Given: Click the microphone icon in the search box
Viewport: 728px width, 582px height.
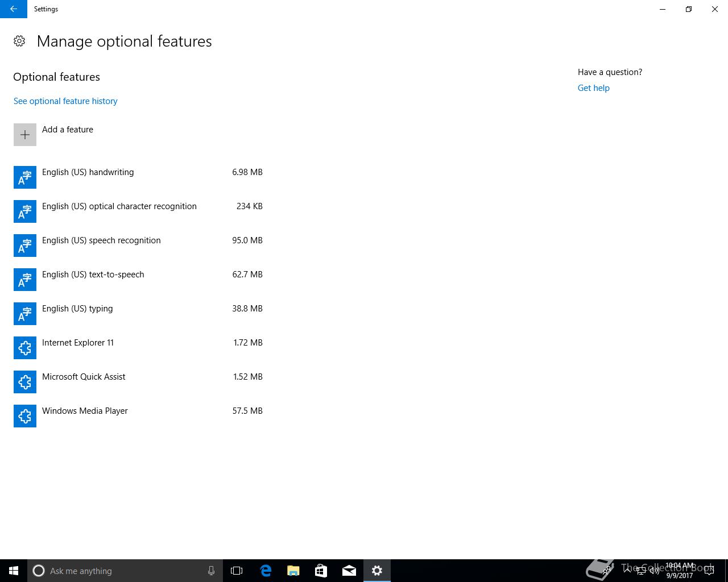Looking at the screenshot, I should tap(211, 571).
